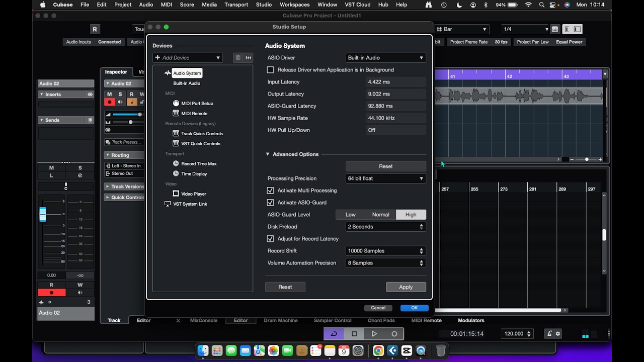Click the VST System Link monitor icon
644x362 pixels.
click(x=168, y=204)
